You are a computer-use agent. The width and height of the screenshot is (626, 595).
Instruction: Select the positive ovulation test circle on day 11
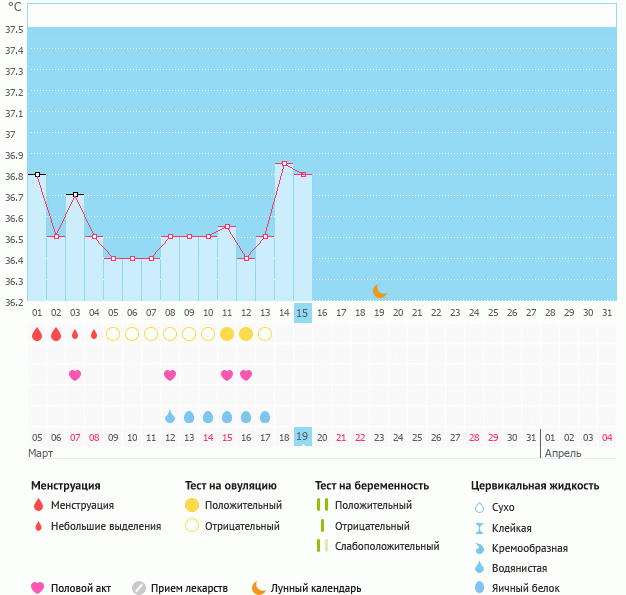pos(227,334)
